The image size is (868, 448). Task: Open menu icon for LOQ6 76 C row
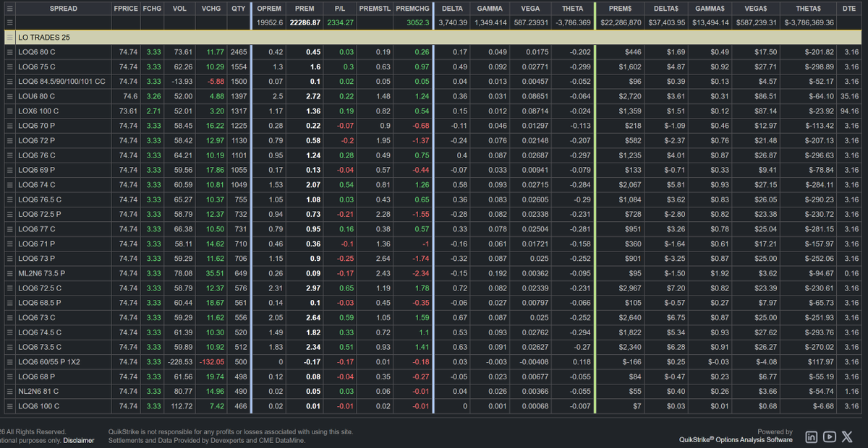point(9,155)
